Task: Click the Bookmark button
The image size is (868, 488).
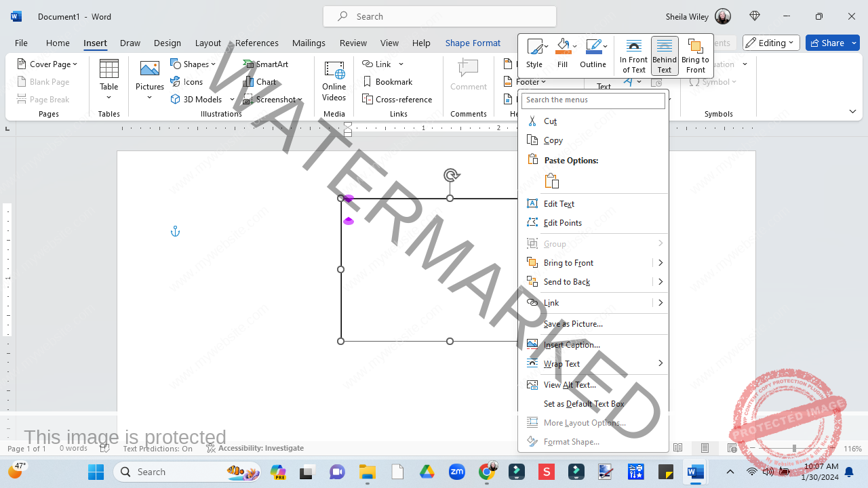Action: coord(387,82)
